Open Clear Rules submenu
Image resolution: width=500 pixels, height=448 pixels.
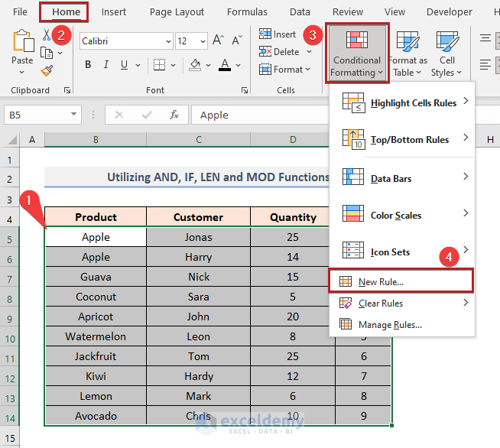[x=402, y=303]
